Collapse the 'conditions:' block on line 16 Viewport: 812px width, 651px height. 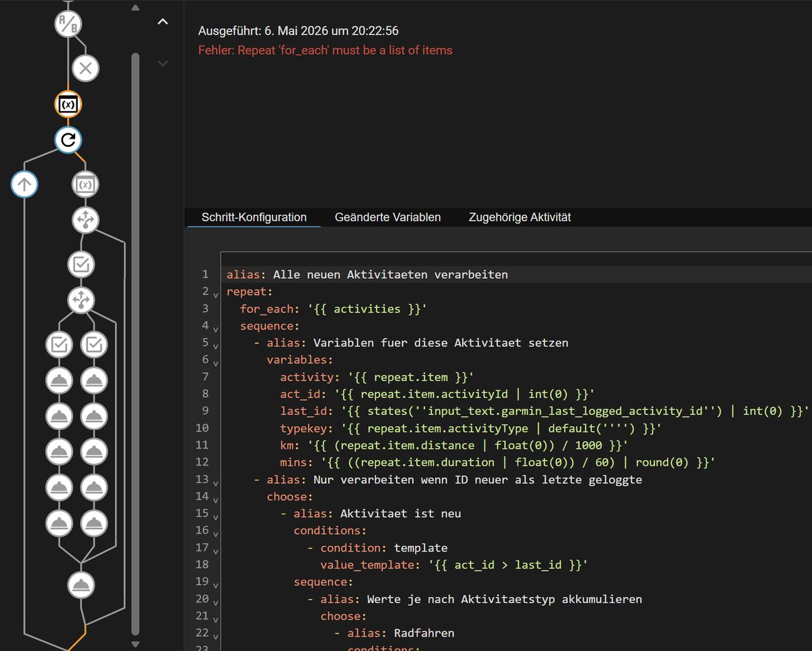[215, 535]
